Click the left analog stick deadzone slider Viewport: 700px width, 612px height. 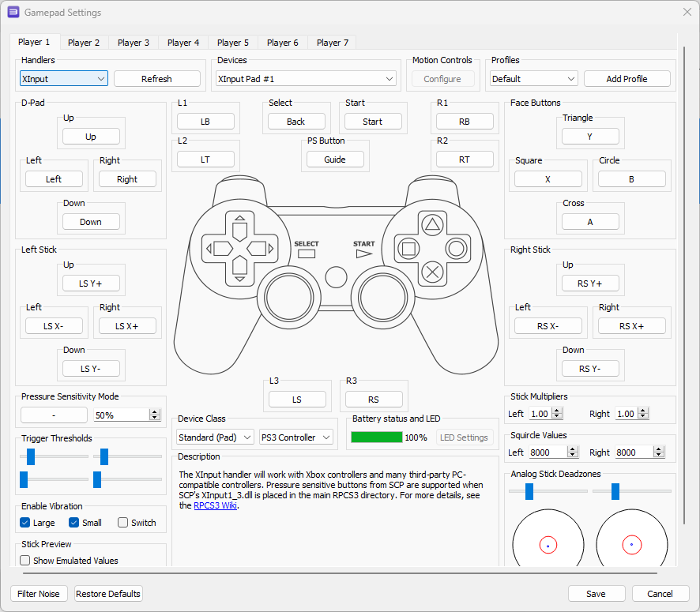coord(529,492)
